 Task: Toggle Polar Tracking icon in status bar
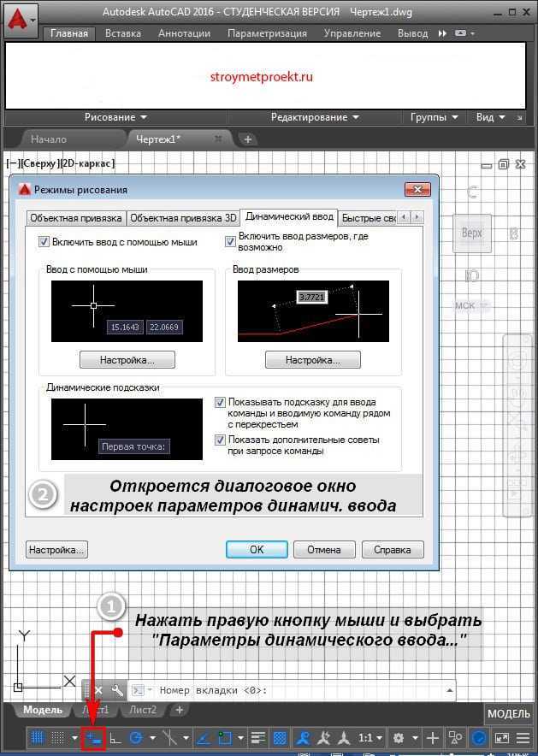pyautogui.click(x=136, y=738)
